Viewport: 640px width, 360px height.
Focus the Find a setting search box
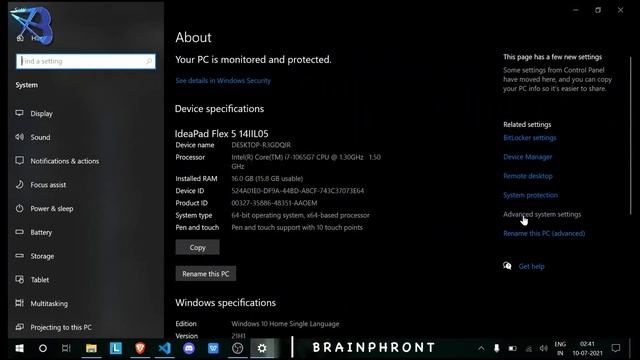(x=86, y=61)
